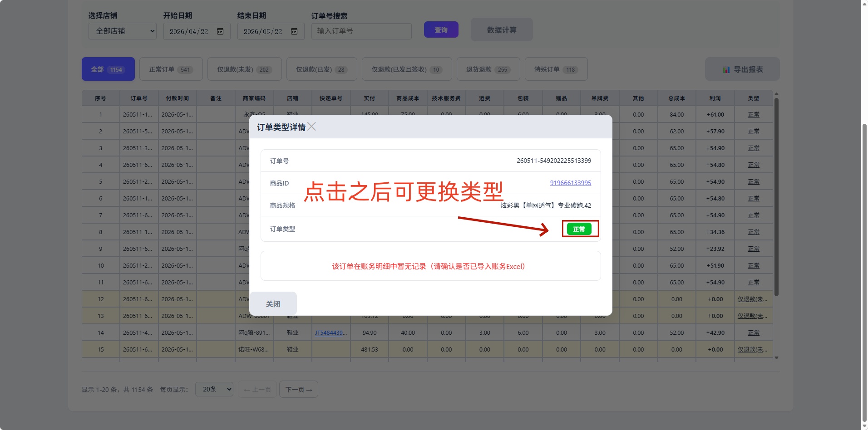Open calendar picker icon for 开始日期
This screenshot has height=430, width=868.
[220, 31]
